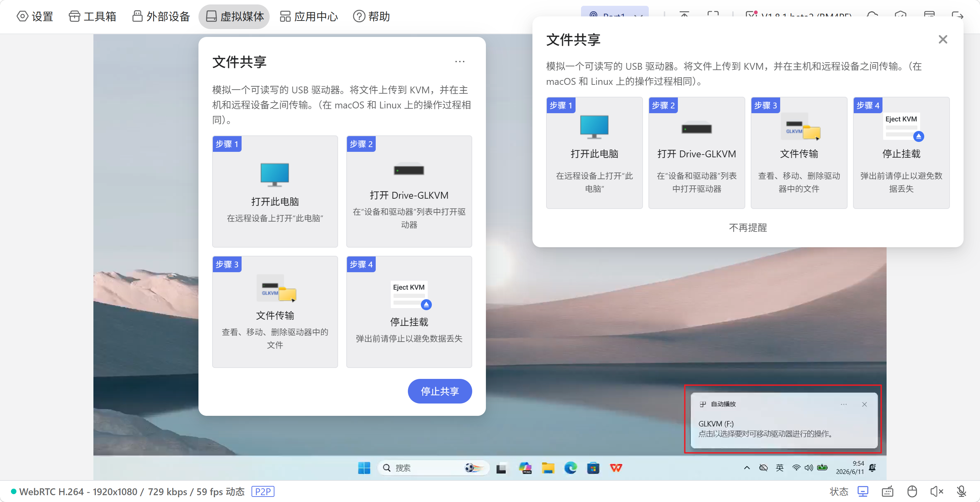Open the 自动播放 notification options (...)
Viewport: 980px width, 502px height.
pos(844,404)
